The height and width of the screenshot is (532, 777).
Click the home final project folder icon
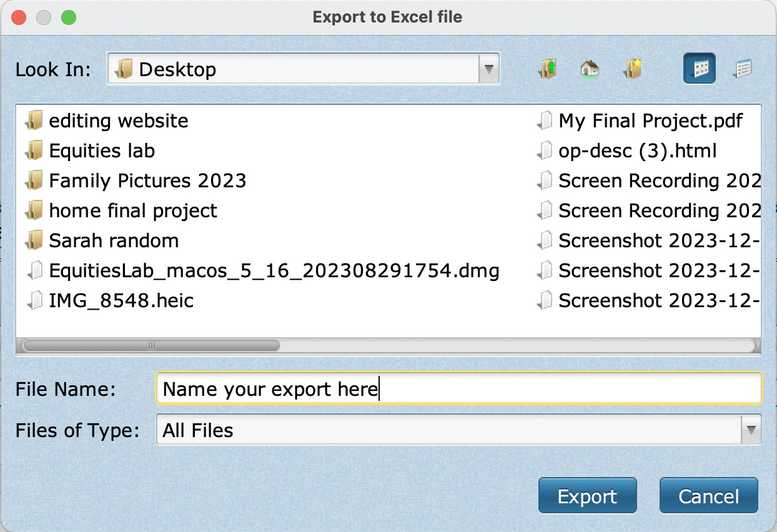pyautogui.click(x=34, y=210)
